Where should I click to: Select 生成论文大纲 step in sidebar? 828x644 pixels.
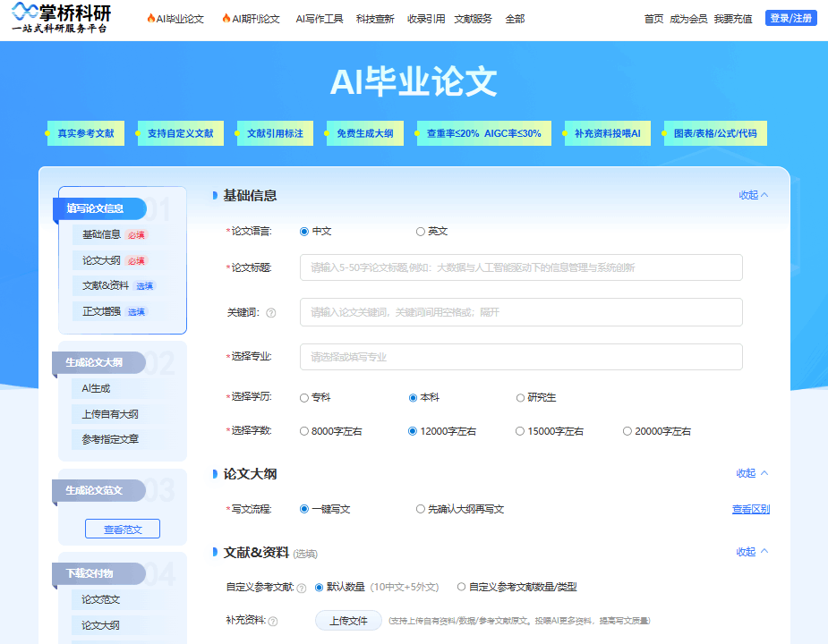(98, 362)
